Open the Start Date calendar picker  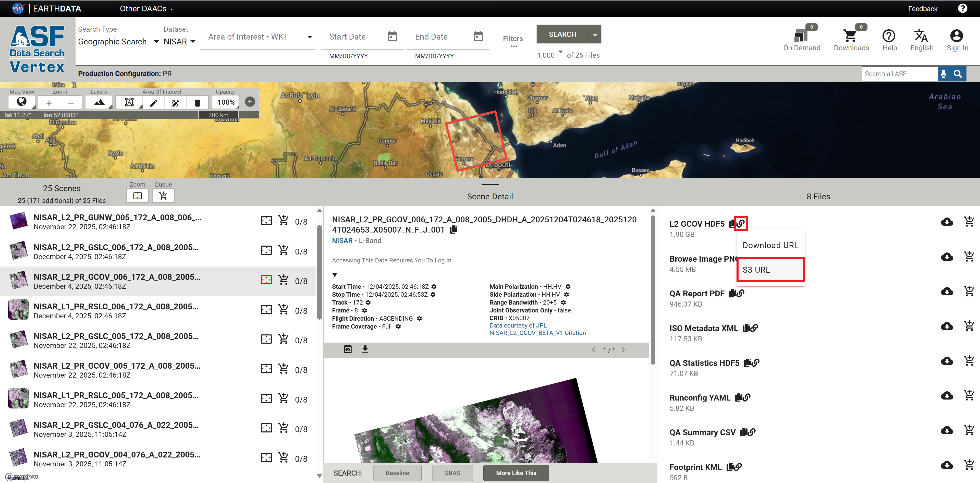(392, 36)
